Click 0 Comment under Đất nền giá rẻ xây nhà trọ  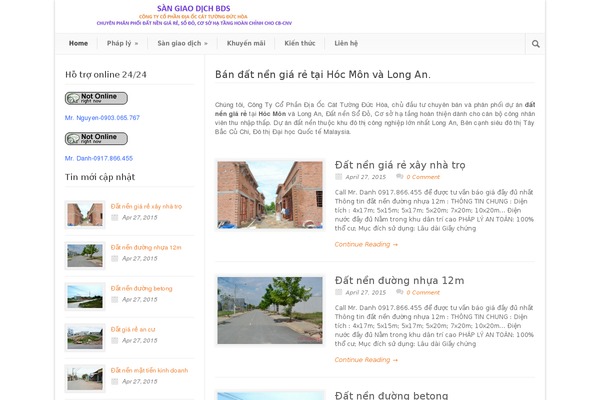(x=423, y=177)
